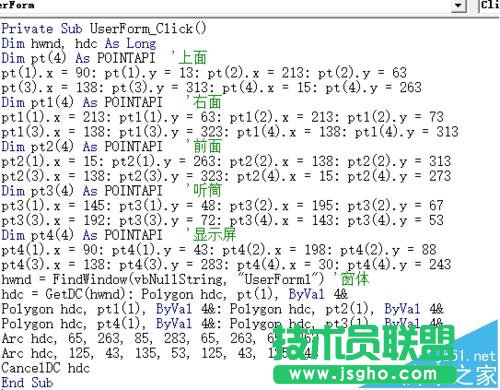Click the 'Private Sub UserForm_Click()' line

[x=104, y=29]
